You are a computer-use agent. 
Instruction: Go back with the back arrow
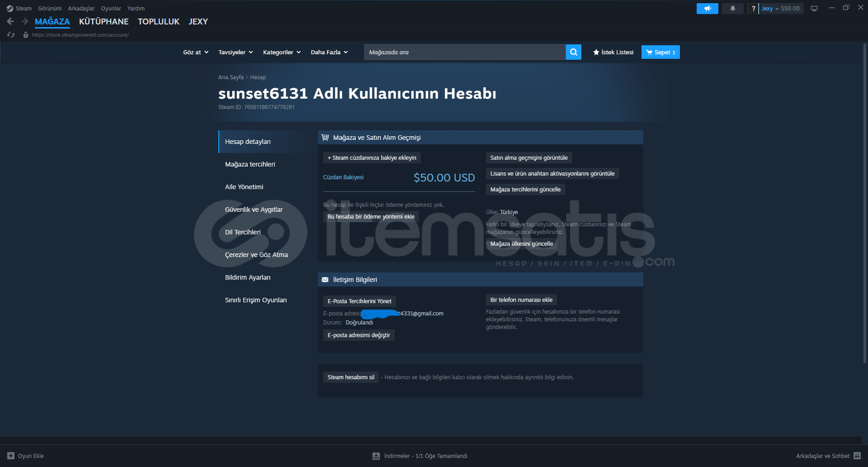coord(10,21)
